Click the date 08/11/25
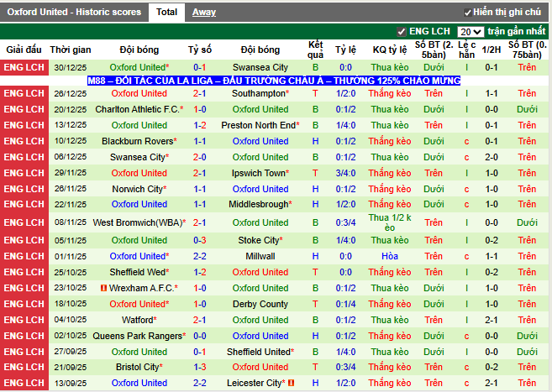 tap(71, 222)
